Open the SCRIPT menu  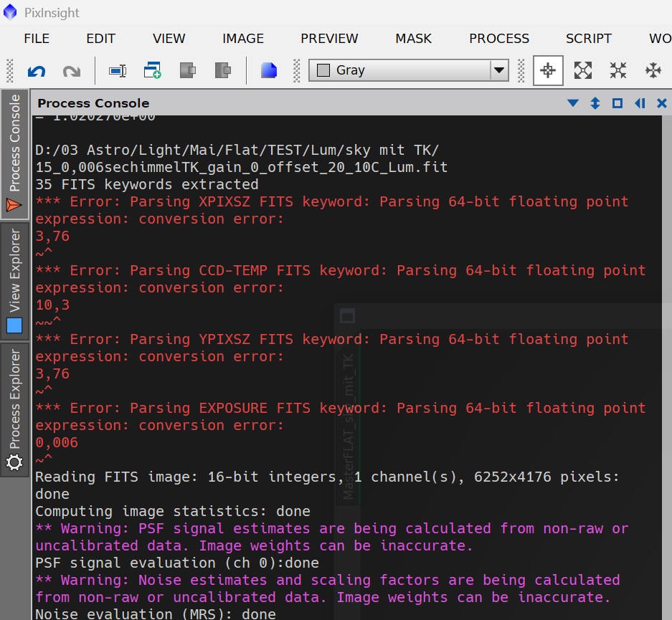click(588, 39)
